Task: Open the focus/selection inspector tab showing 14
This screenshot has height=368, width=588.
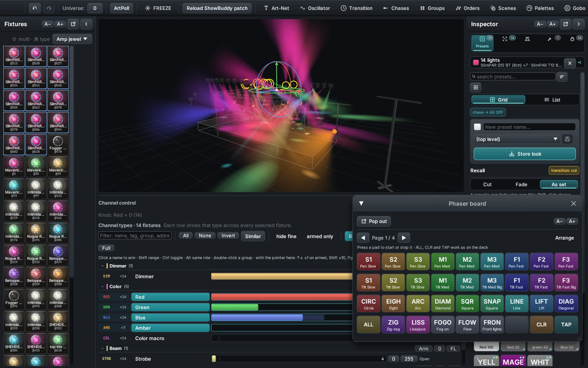Action: click(509, 39)
